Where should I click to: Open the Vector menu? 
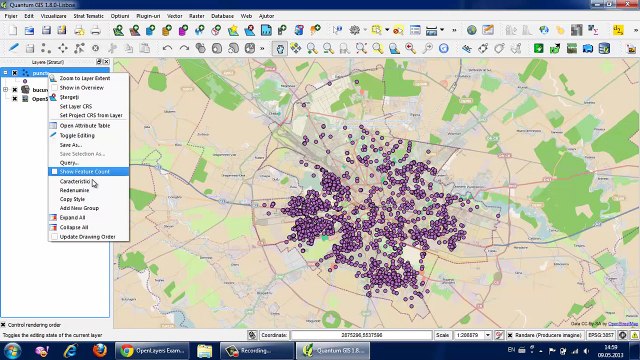tap(175, 16)
